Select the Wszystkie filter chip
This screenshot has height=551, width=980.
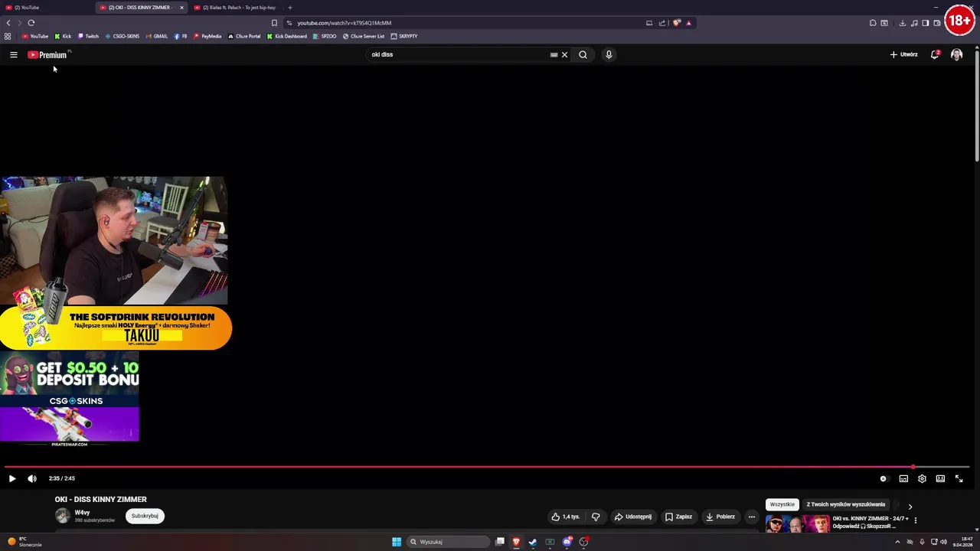click(x=782, y=504)
